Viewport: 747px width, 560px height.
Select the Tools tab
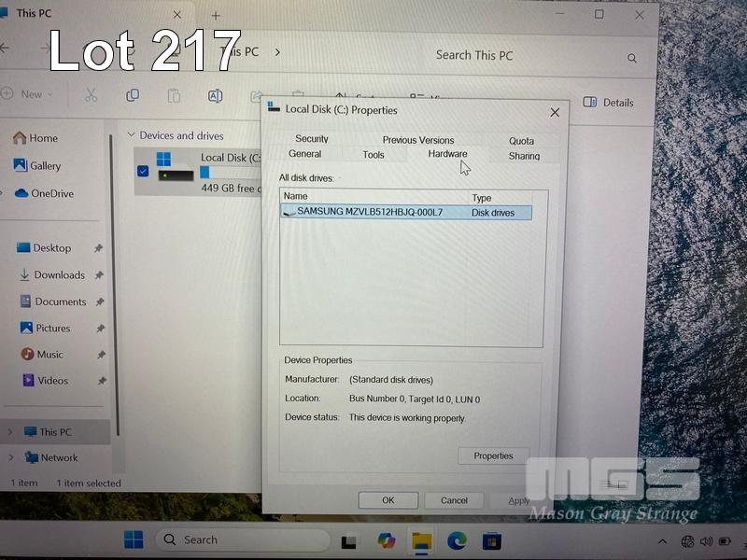click(x=373, y=155)
